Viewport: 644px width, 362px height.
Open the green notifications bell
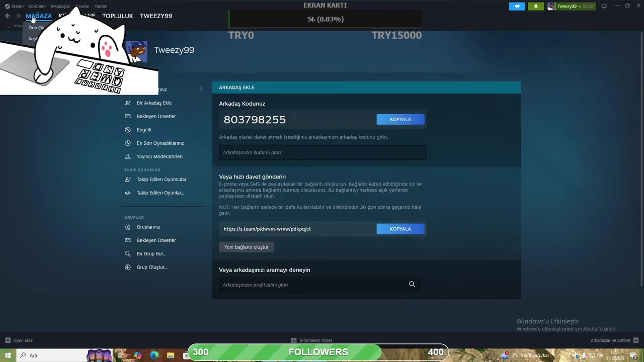click(536, 6)
